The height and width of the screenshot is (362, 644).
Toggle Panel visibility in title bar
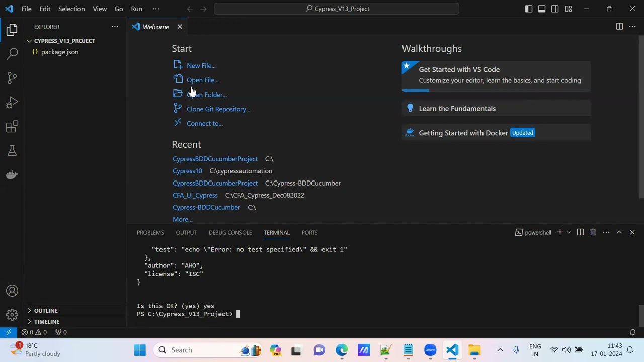(542, 9)
